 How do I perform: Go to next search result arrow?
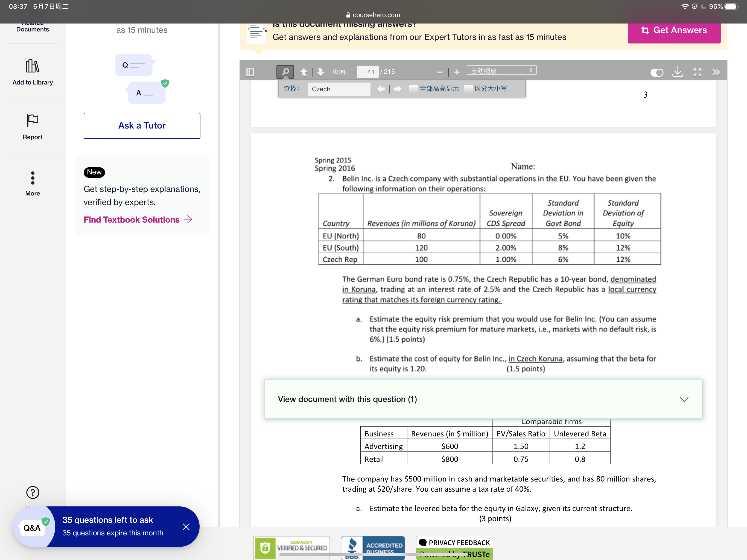[398, 89]
